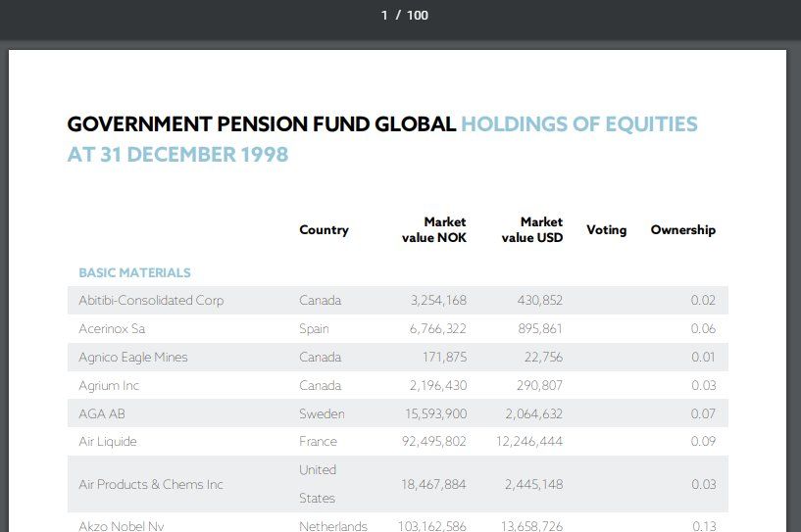Click the Basic Materials section label
The height and width of the screenshot is (532, 801).
pyautogui.click(x=134, y=273)
